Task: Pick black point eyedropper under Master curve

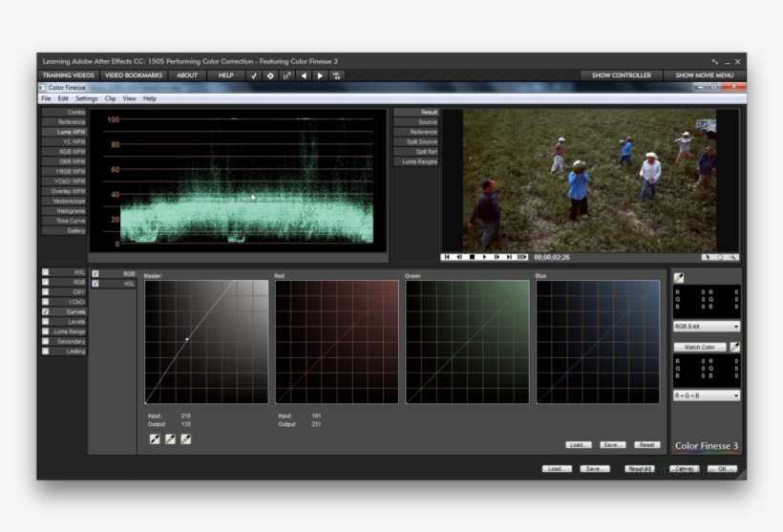Action: coord(155,438)
